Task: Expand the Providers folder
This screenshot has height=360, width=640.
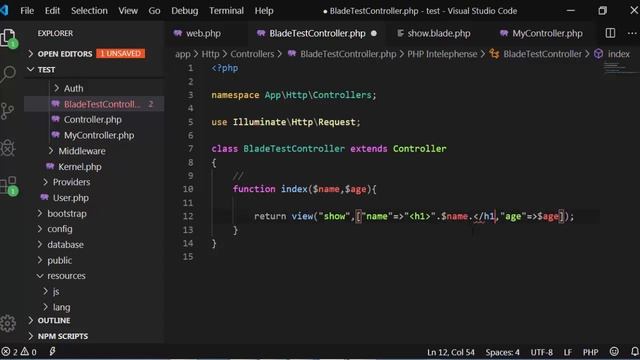Action: [45, 182]
